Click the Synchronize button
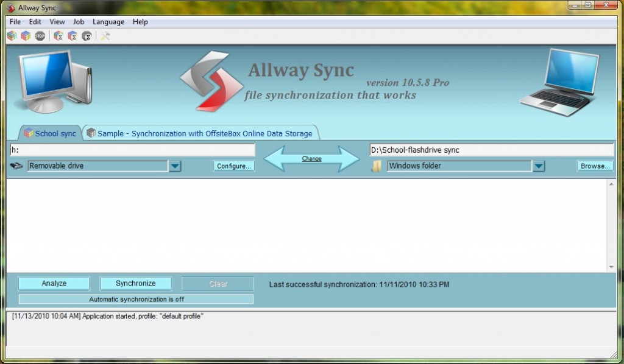Viewport: 624px width, 364px height. [x=135, y=283]
